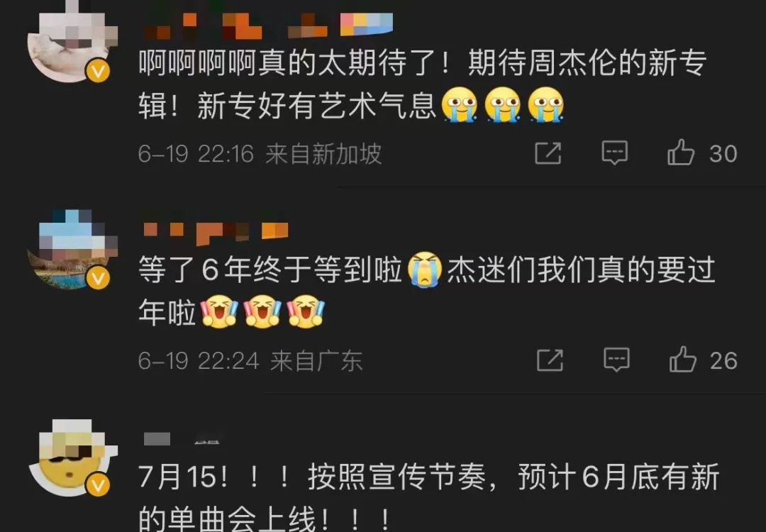
Task: Tap the verified V badge on the third commenter
Action: (x=98, y=486)
